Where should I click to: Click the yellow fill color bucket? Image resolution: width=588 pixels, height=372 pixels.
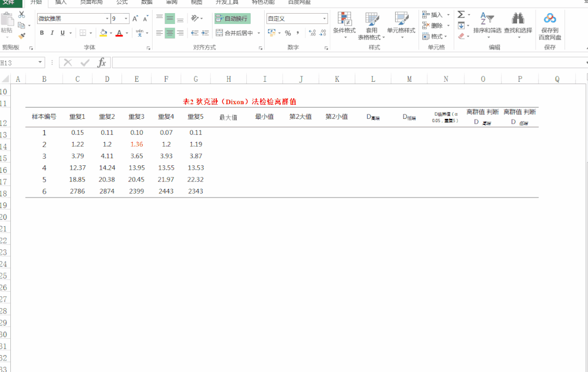coord(103,33)
